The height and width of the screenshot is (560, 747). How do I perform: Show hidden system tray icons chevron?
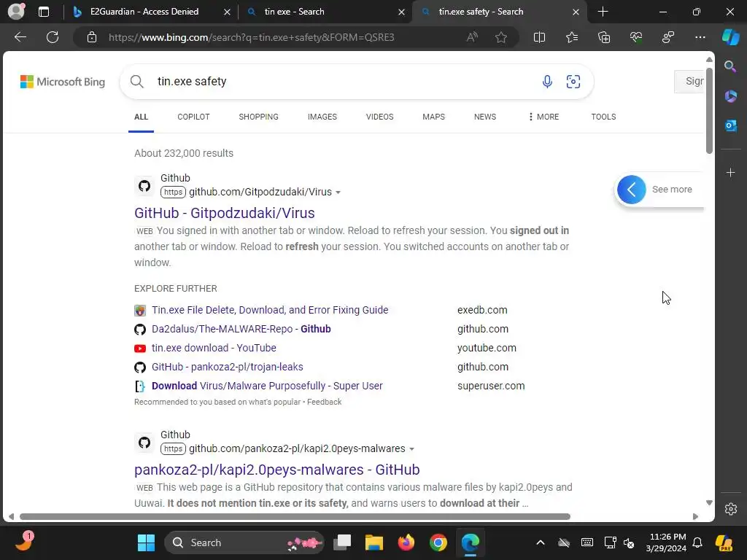coord(541,542)
